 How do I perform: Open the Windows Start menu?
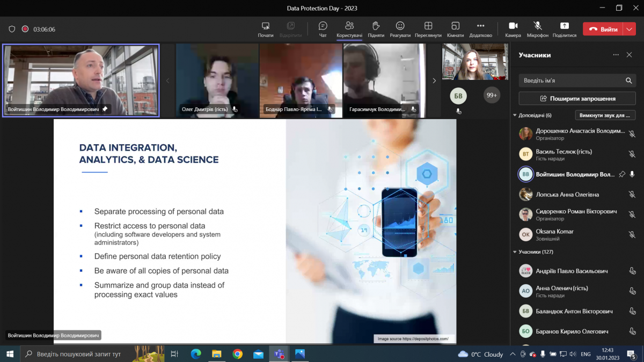[10, 354]
